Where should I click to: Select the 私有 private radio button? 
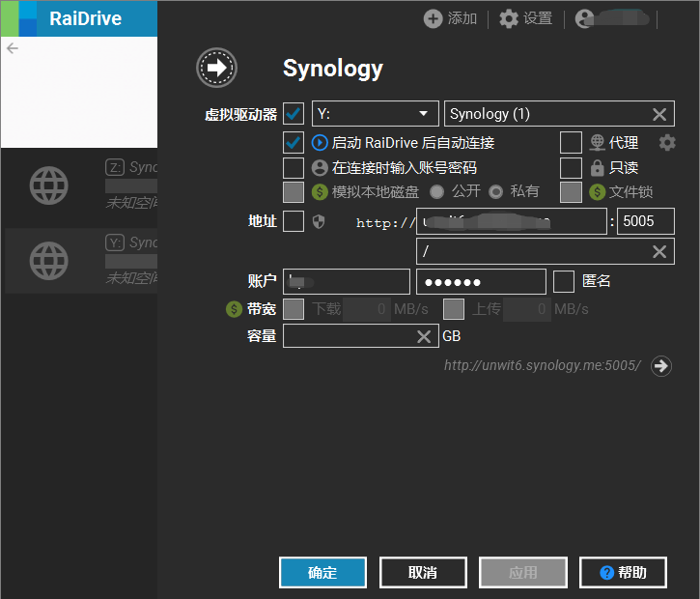point(495,191)
